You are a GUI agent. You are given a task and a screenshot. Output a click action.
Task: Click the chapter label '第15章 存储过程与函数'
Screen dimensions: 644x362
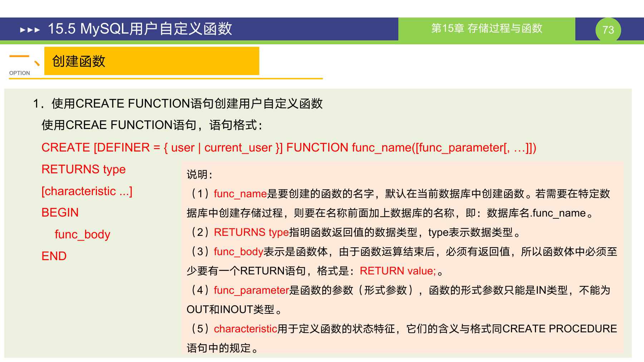487,28
